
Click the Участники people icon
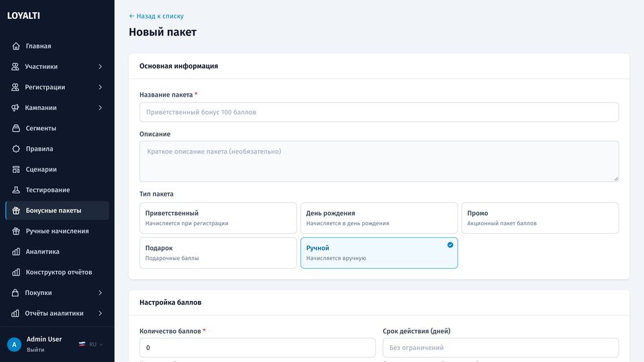click(15, 66)
